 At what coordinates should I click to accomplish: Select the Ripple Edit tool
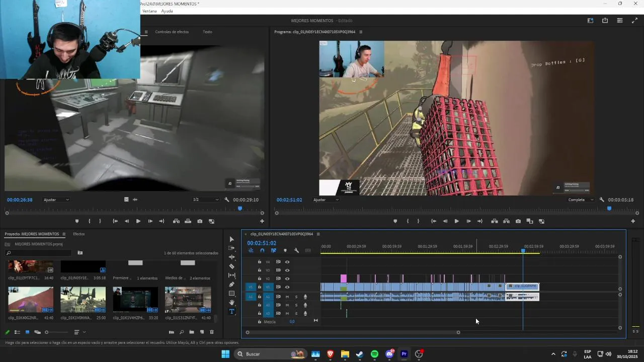point(232,257)
